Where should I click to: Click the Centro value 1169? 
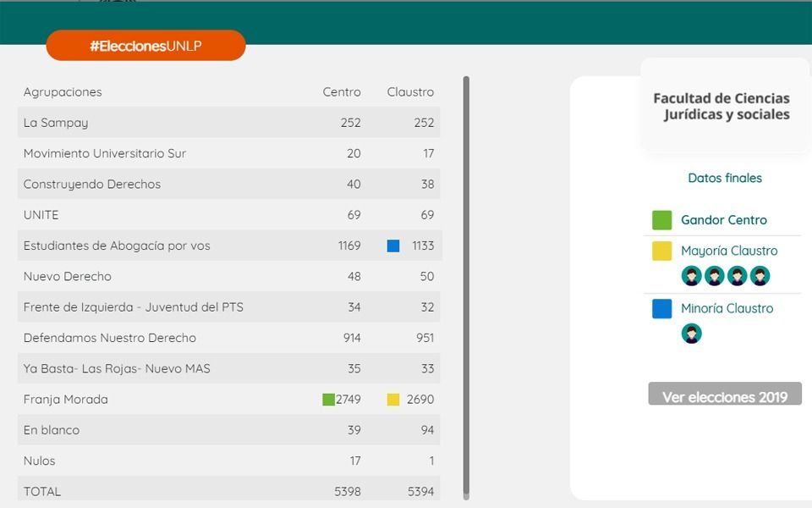click(349, 246)
